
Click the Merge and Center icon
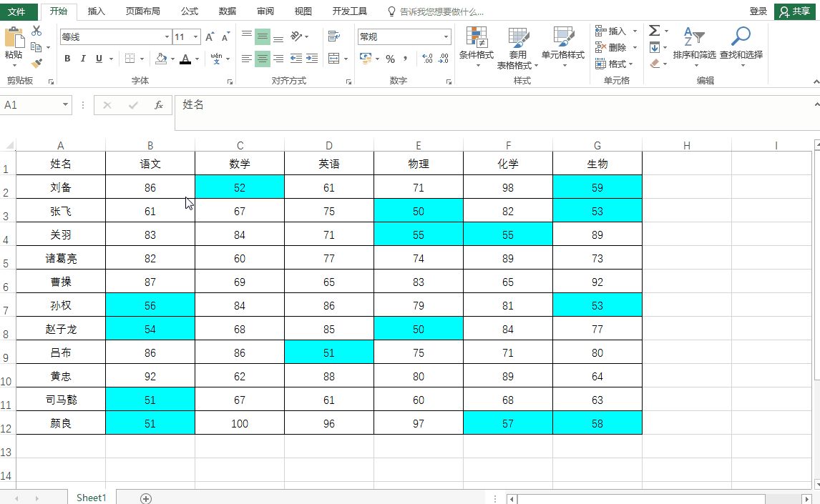333,59
